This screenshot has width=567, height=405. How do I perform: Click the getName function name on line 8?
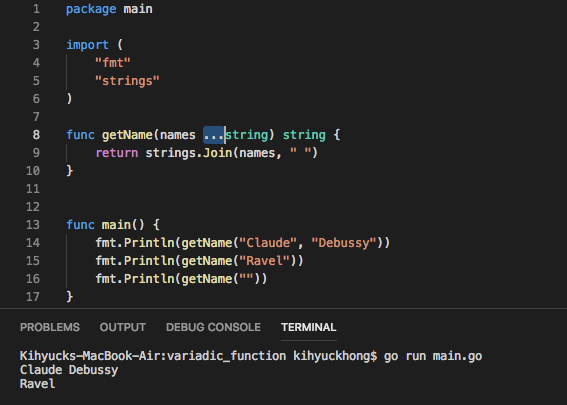click(127, 135)
